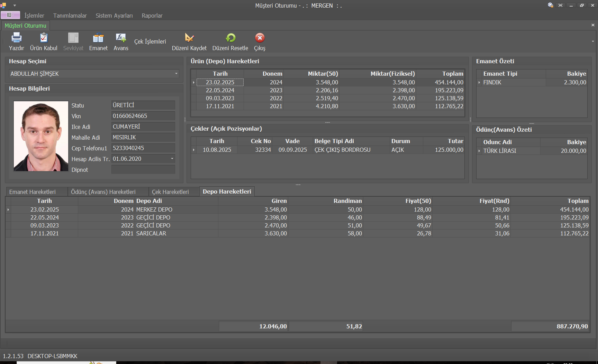Click the red Çıkış exit icon

tap(260, 38)
